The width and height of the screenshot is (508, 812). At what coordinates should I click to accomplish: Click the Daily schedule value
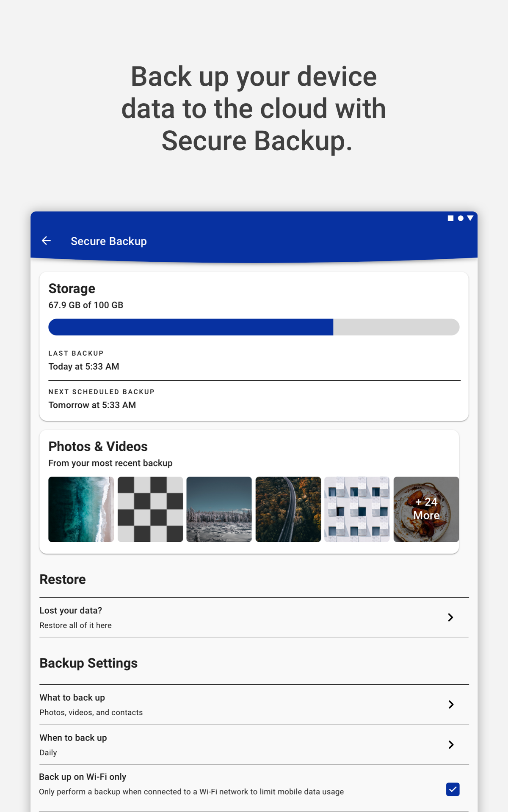coord(48,753)
